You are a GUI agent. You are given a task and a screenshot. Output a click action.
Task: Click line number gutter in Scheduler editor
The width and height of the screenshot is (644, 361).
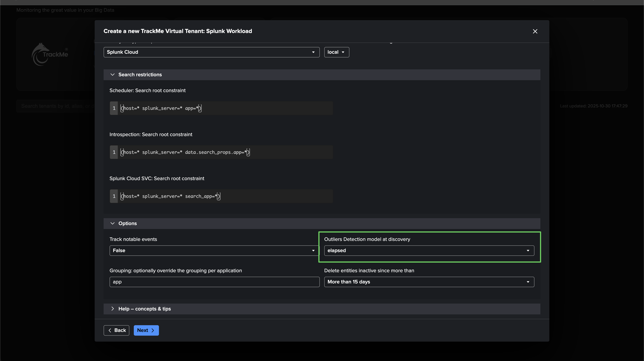(114, 108)
